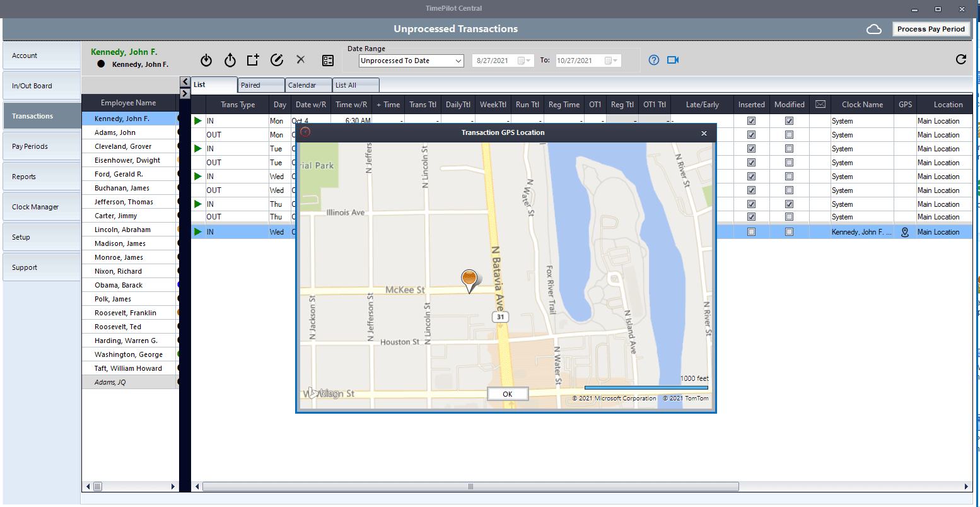Click the delete transaction X icon
980x507 pixels.
coord(301,60)
